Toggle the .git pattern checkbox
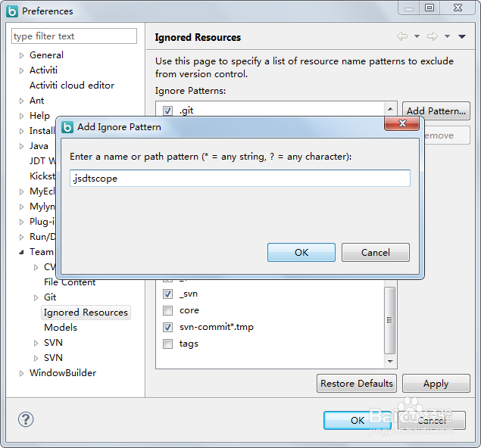 tap(167, 110)
